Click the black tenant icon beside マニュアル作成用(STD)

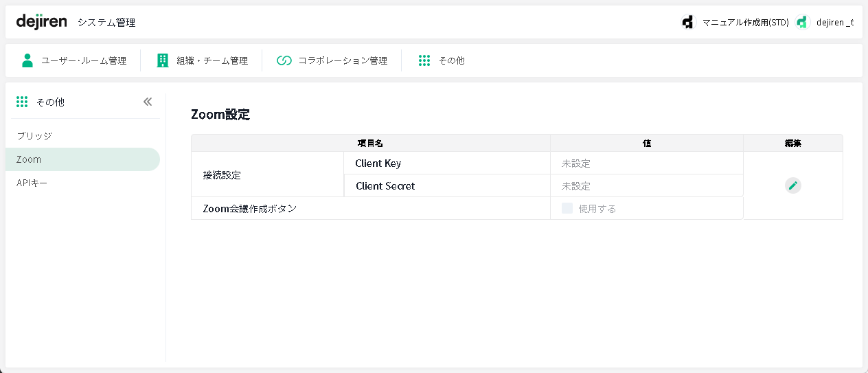tap(688, 22)
